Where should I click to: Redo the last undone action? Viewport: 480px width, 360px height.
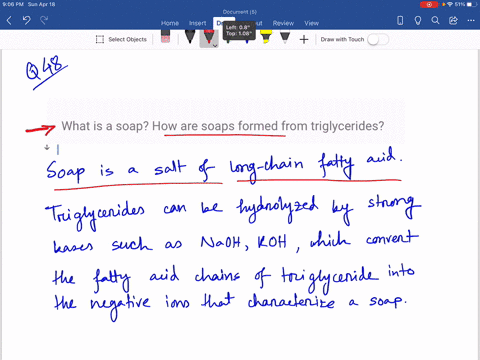pyautogui.click(x=44, y=21)
